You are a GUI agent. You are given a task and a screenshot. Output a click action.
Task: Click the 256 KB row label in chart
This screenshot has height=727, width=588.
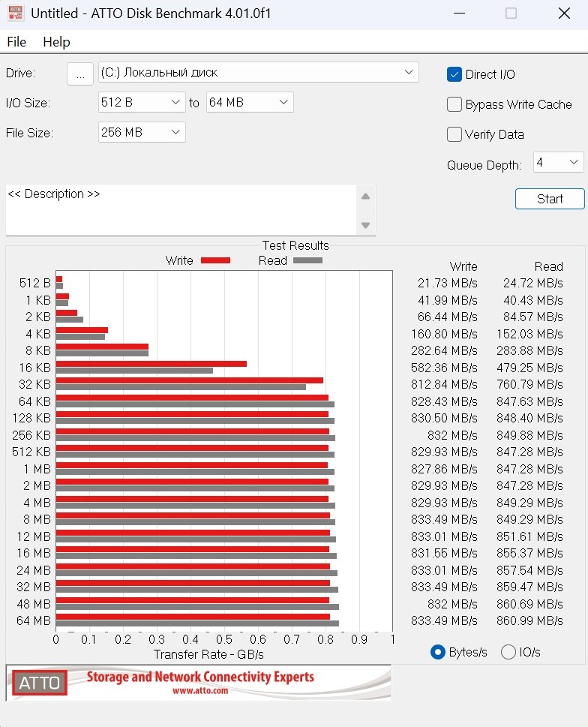pyautogui.click(x=31, y=435)
